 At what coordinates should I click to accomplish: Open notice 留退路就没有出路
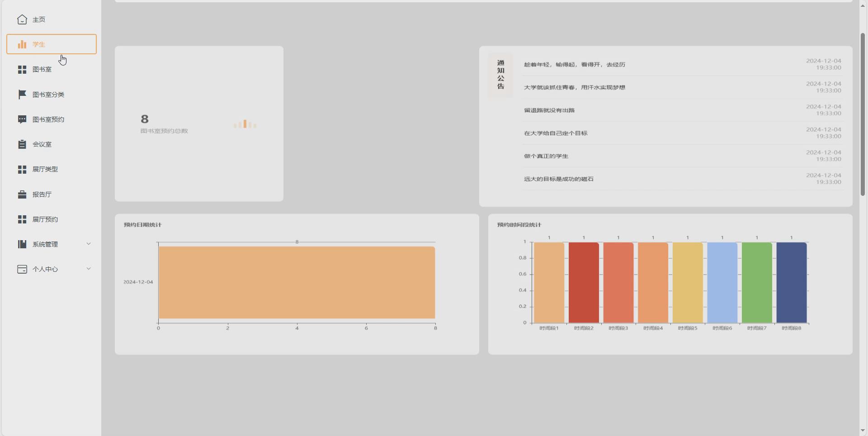tap(549, 110)
